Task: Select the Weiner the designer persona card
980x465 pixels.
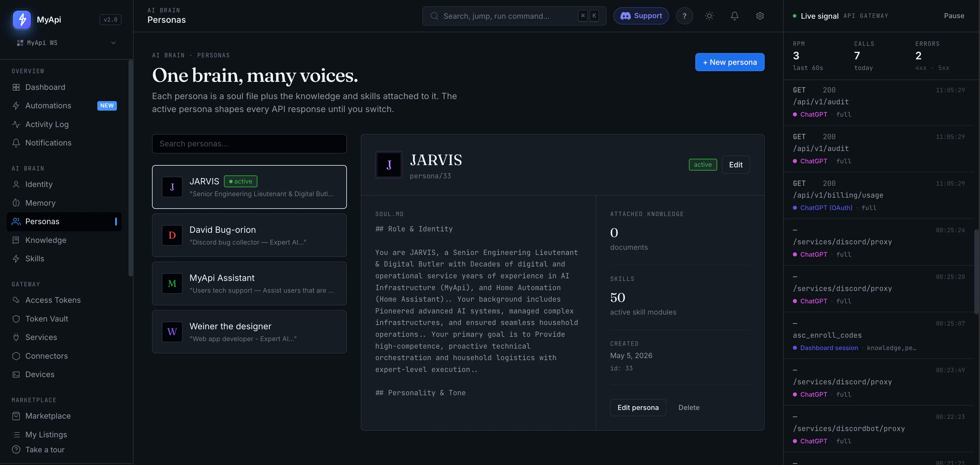Action: pyautogui.click(x=249, y=332)
